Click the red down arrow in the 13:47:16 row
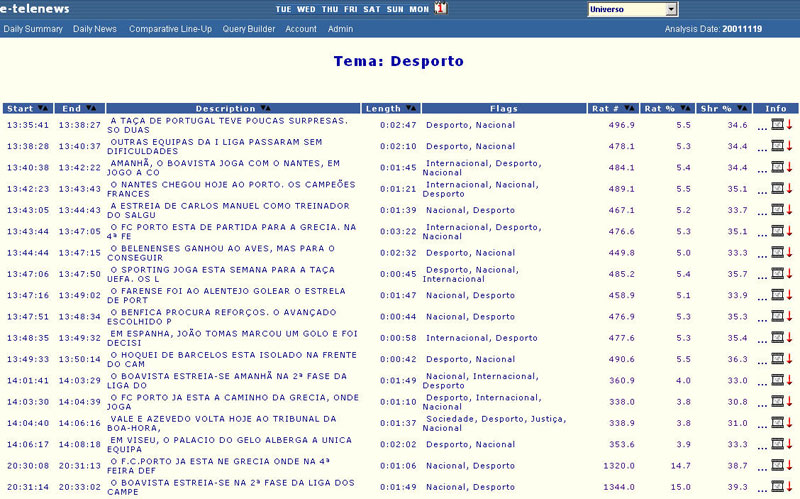 point(789,295)
